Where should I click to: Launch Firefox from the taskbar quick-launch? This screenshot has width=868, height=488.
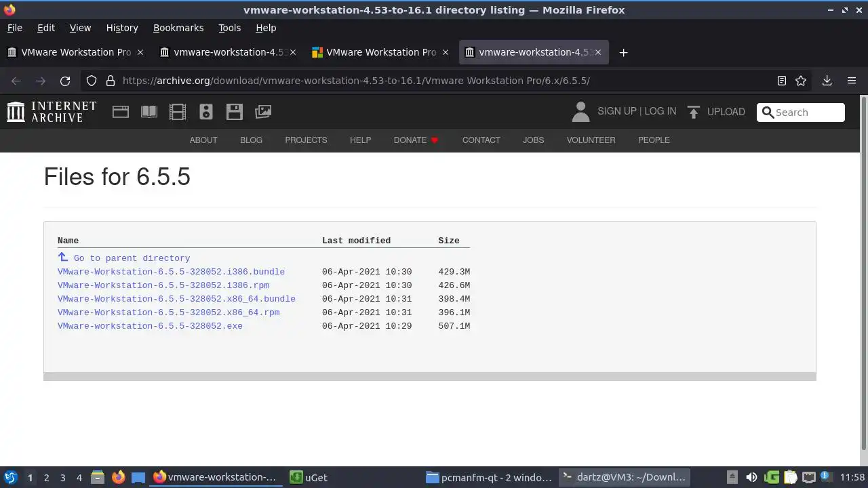118,477
